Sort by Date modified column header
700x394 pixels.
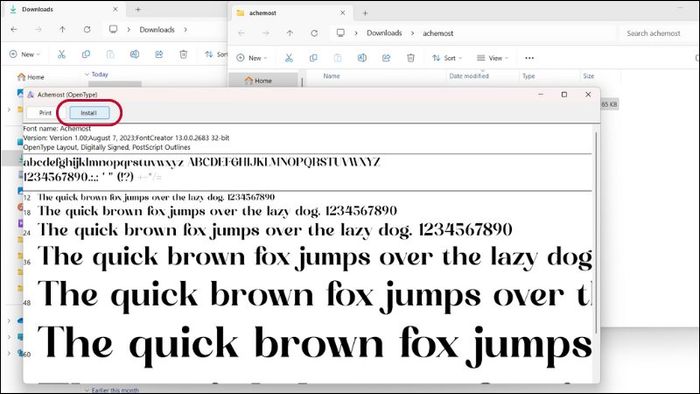(469, 76)
